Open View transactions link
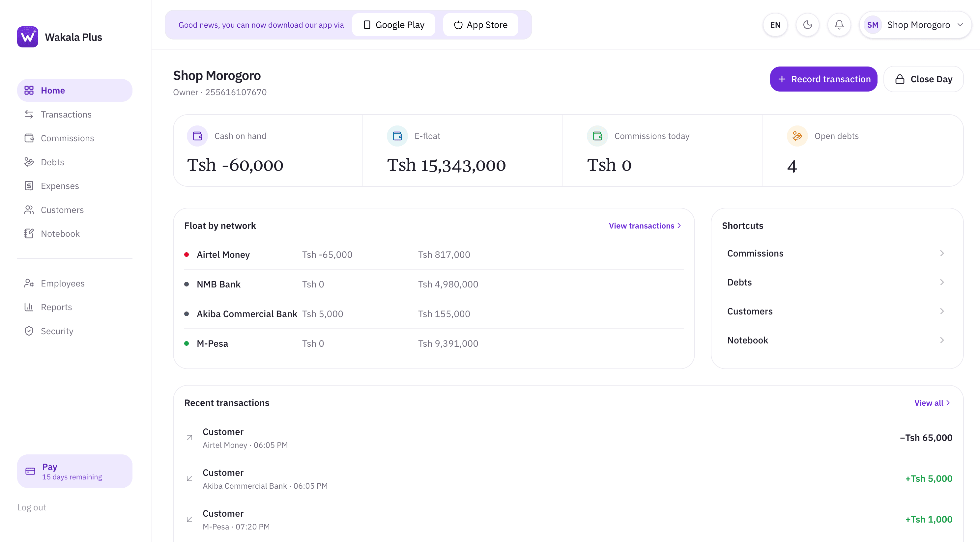This screenshot has height=542, width=980. (x=645, y=226)
